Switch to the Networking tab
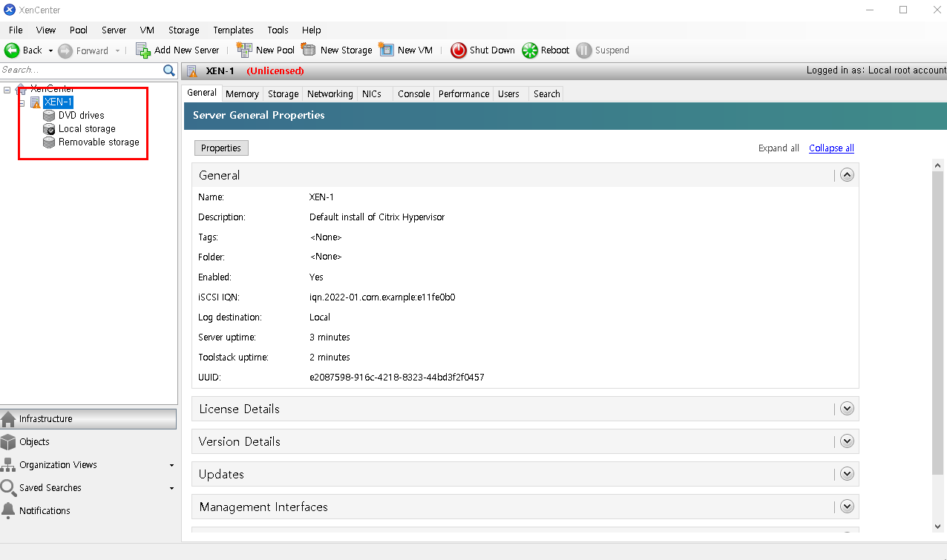 point(330,94)
